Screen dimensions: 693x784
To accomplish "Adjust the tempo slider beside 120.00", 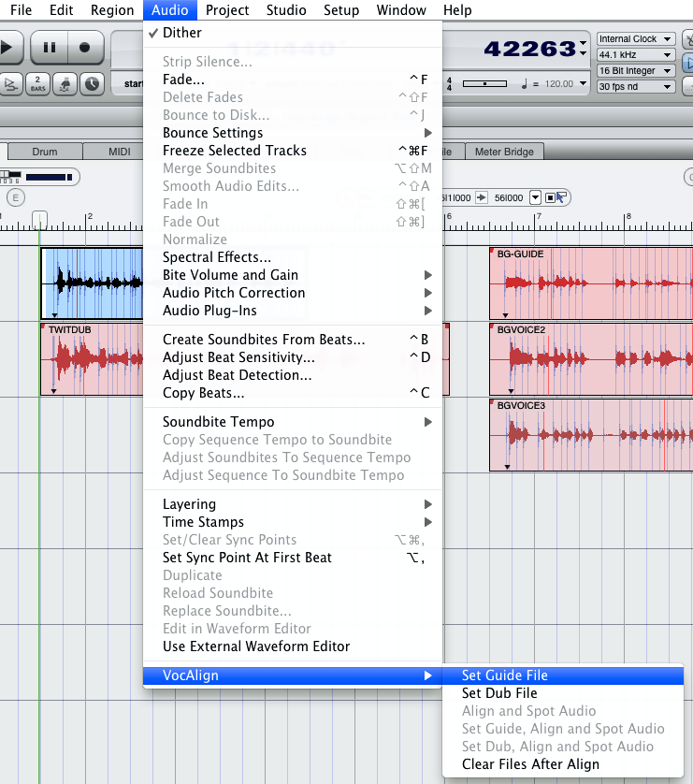I will tap(484, 84).
